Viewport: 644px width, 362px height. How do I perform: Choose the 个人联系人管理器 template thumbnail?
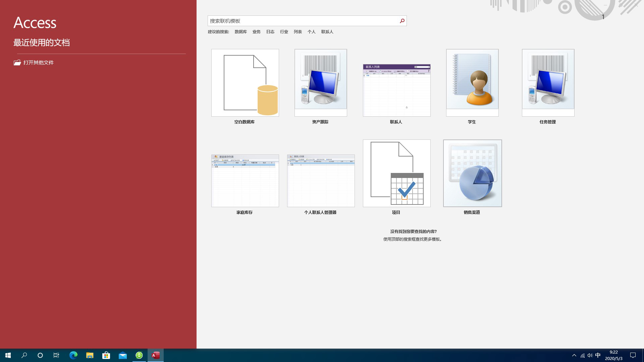321,181
